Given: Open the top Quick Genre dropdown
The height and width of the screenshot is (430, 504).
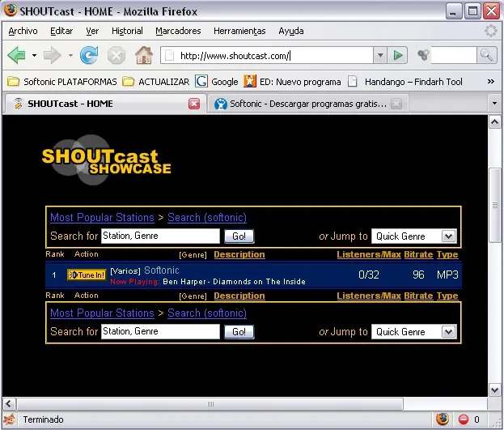Looking at the screenshot, I should coord(414,236).
